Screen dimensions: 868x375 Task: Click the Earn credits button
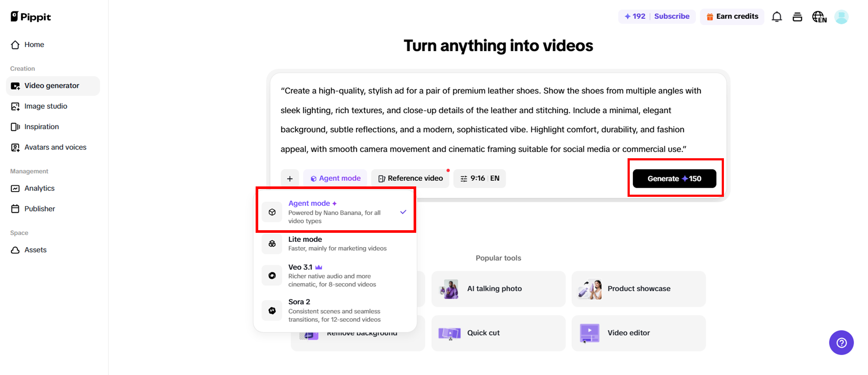click(x=732, y=16)
